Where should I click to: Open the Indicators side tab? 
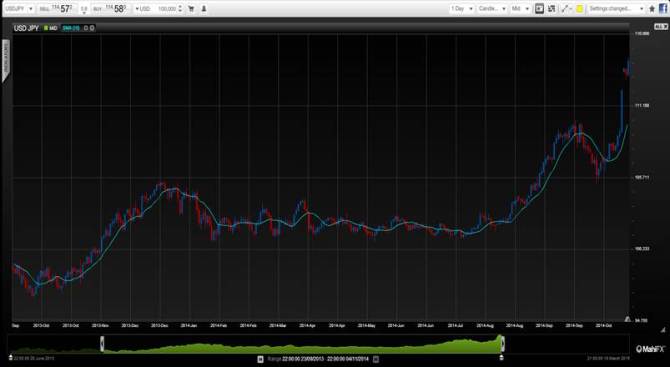click(x=6, y=60)
